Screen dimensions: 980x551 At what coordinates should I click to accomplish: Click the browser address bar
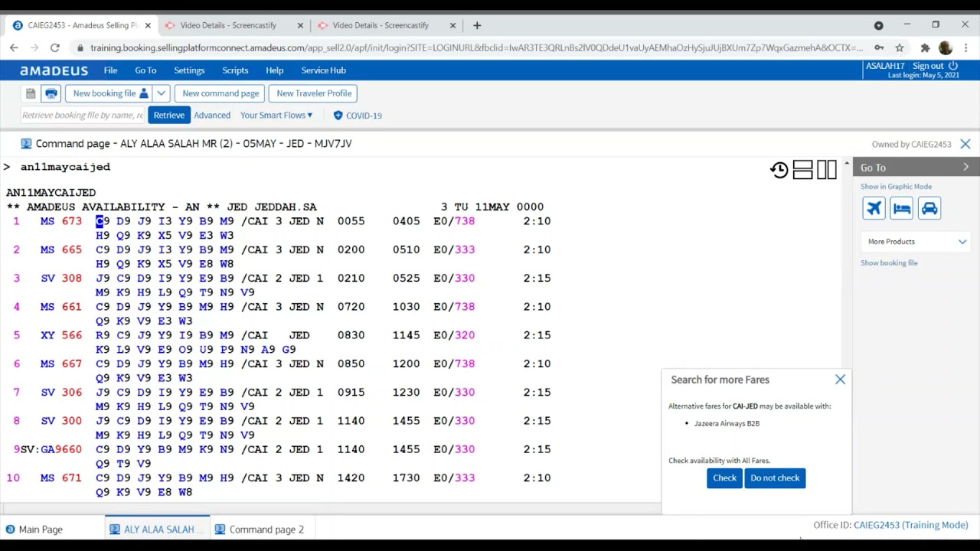coord(475,47)
